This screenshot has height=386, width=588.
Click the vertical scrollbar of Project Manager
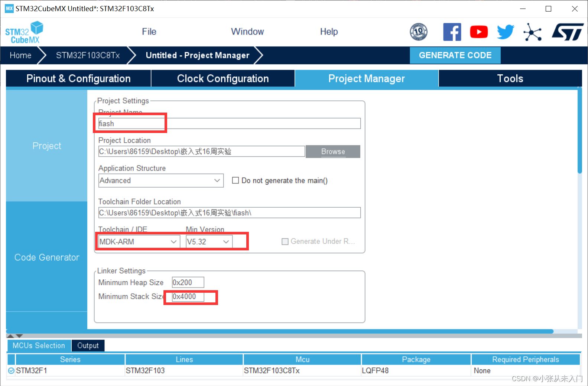pyautogui.click(x=580, y=130)
